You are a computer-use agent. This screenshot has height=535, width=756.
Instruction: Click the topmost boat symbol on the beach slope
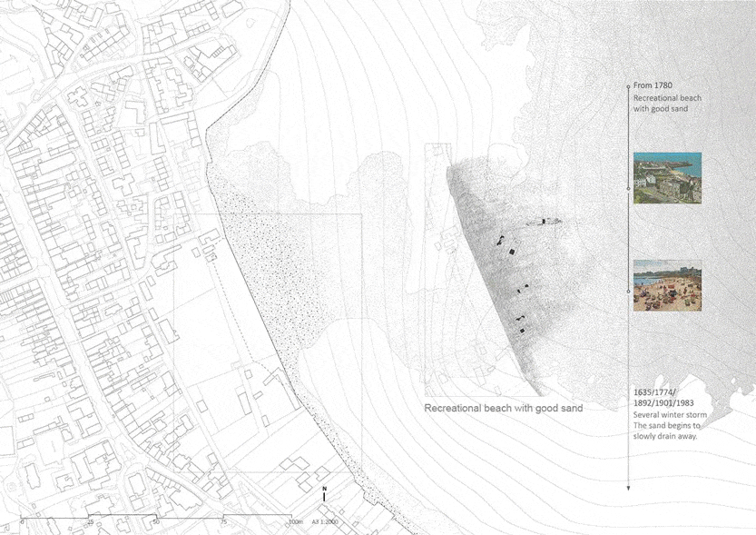(545, 223)
